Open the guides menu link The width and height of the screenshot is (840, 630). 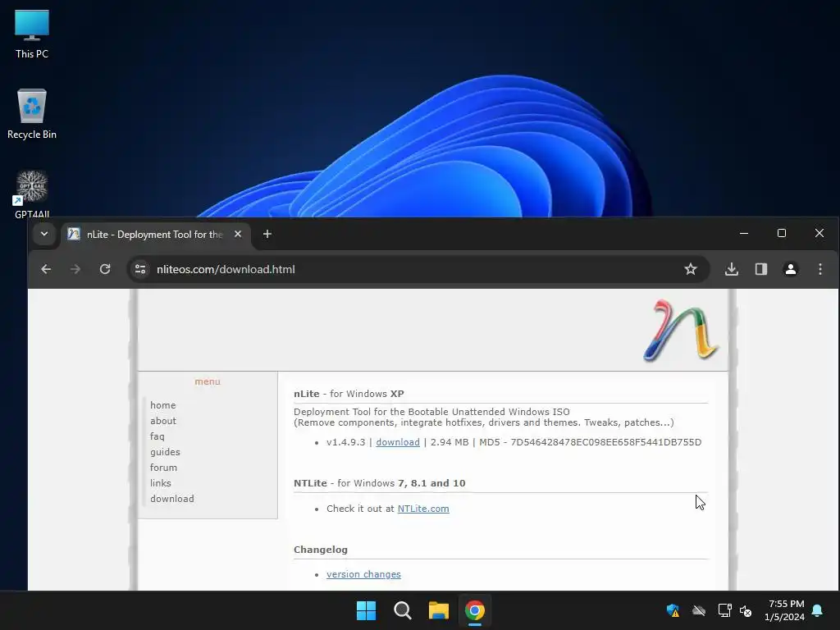[x=165, y=452]
